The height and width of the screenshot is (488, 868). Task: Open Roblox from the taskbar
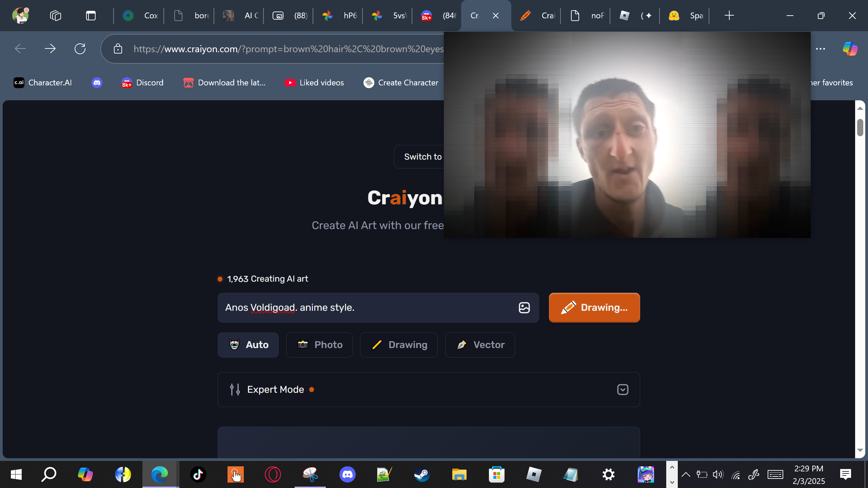tap(534, 474)
